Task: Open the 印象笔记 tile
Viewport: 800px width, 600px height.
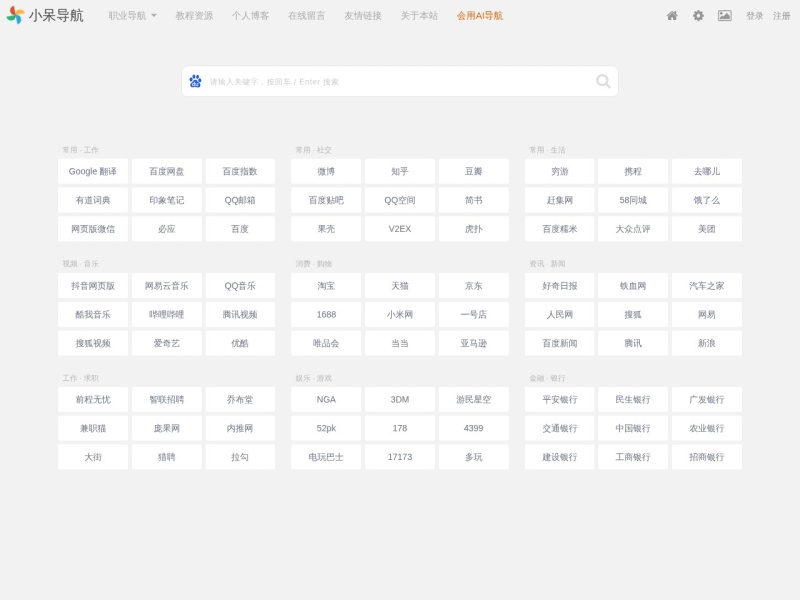Action: 166,200
